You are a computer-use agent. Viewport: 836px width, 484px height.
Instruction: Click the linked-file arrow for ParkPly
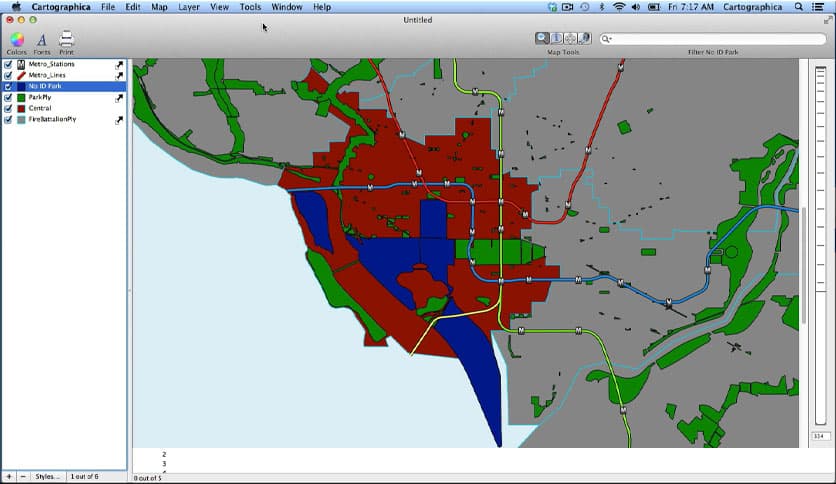pyautogui.click(x=119, y=99)
